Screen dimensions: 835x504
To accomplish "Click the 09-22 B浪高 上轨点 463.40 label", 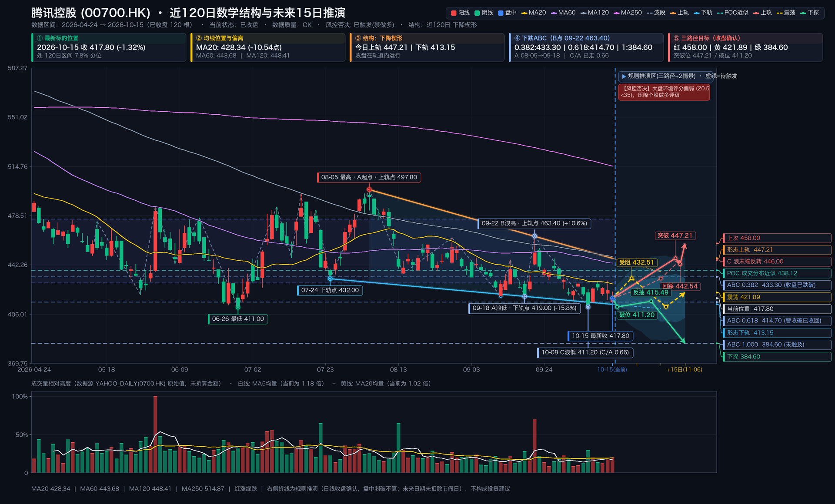I will [x=534, y=224].
